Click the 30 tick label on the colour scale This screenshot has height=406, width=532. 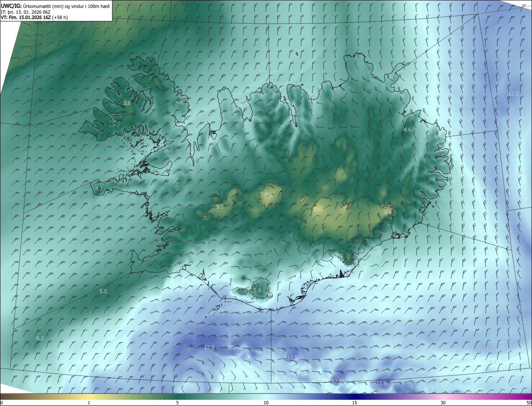pyautogui.click(x=443, y=403)
